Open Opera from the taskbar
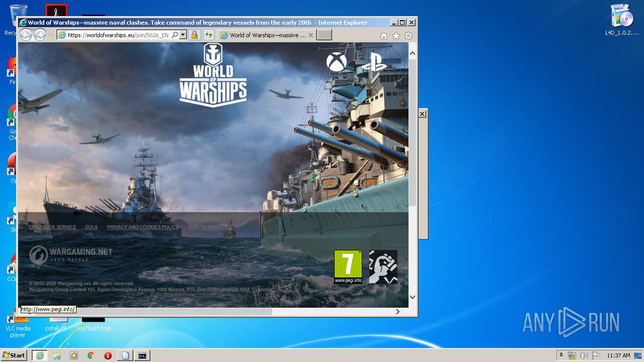 click(x=108, y=355)
